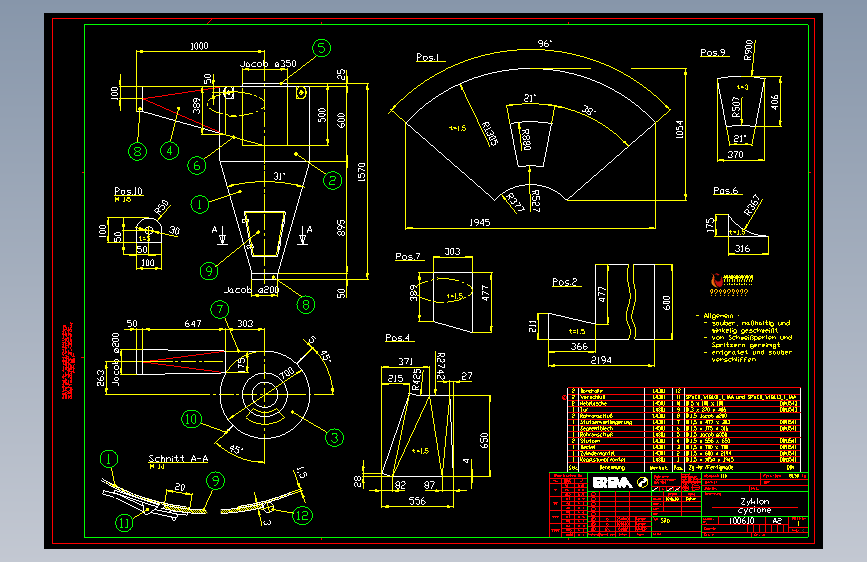Select the "R1305" radius dimension
Image resolution: width=867 pixels, height=562 pixels.
[x=490, y=134]
